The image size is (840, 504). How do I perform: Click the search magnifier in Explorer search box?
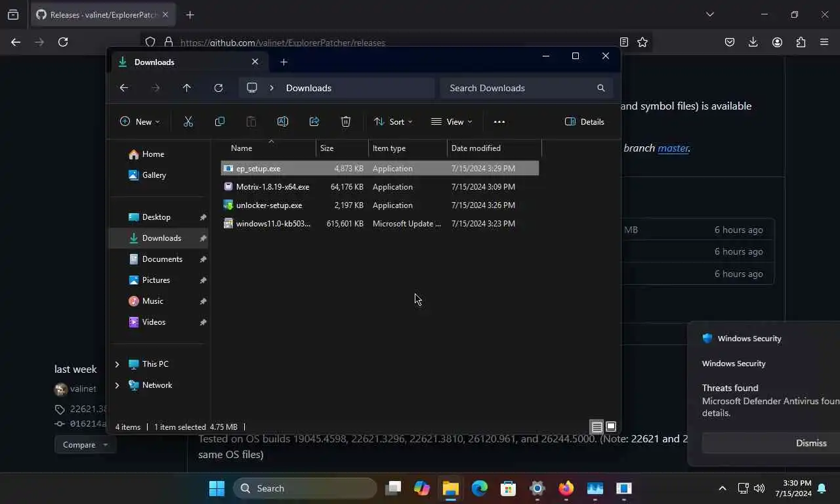pyautogui.click(x=600, y=88)
